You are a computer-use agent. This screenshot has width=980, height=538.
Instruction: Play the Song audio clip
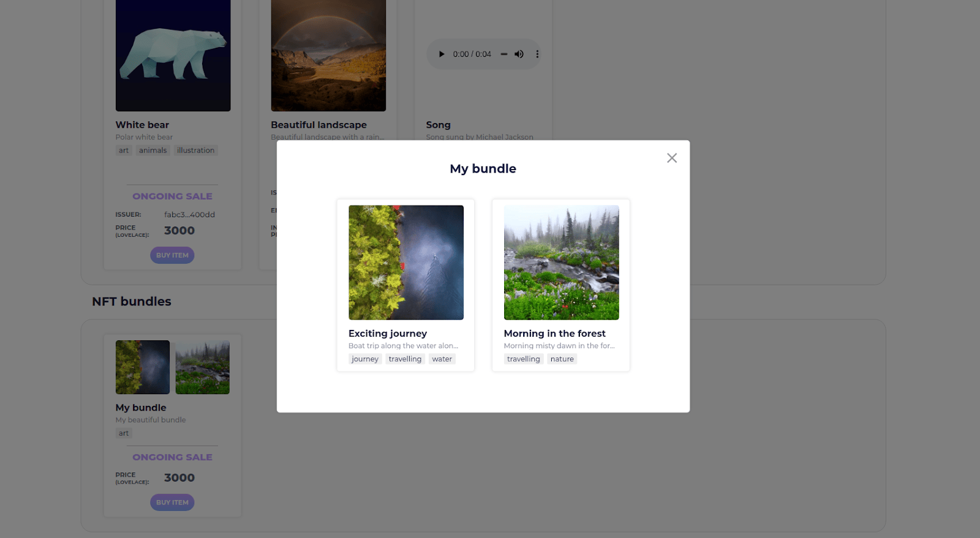click(442, 54)
